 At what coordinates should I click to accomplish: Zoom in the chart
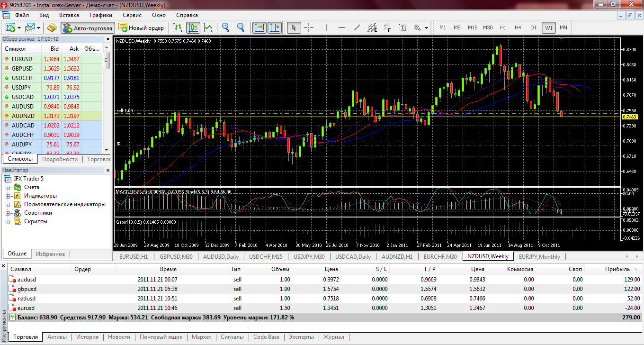pos(226,27)
